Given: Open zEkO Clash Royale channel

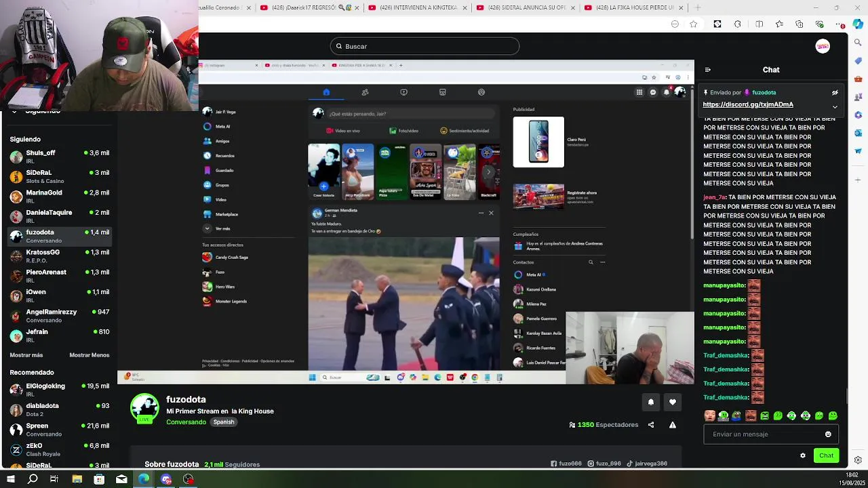Looking at the screenshot, I should 59,449.
